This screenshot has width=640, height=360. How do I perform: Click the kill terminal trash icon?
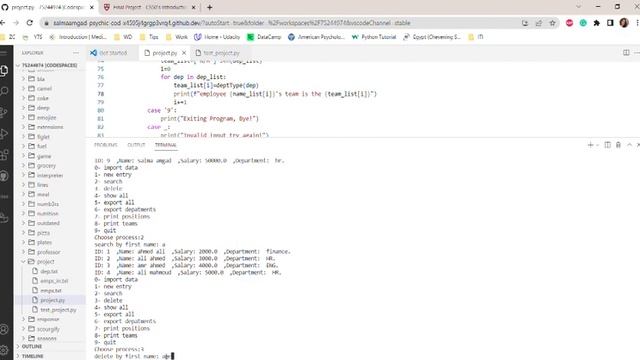(618, 145)
